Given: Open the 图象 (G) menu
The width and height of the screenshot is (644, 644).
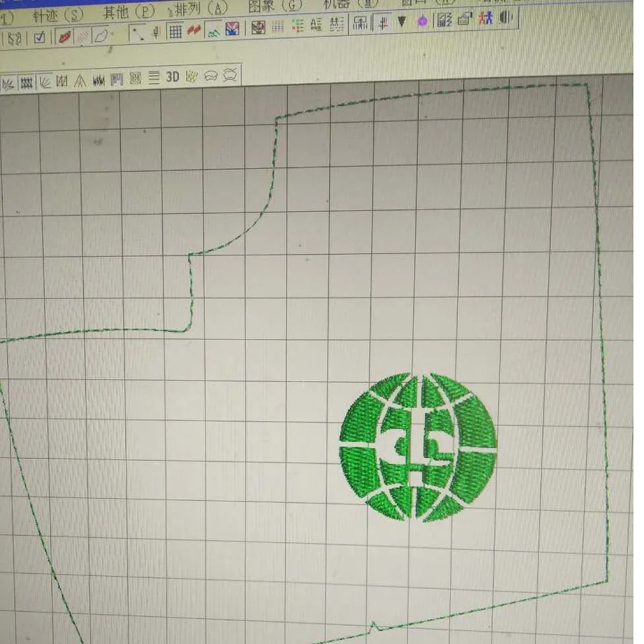Looking at the screenshot, I should [x=275, y=5].
